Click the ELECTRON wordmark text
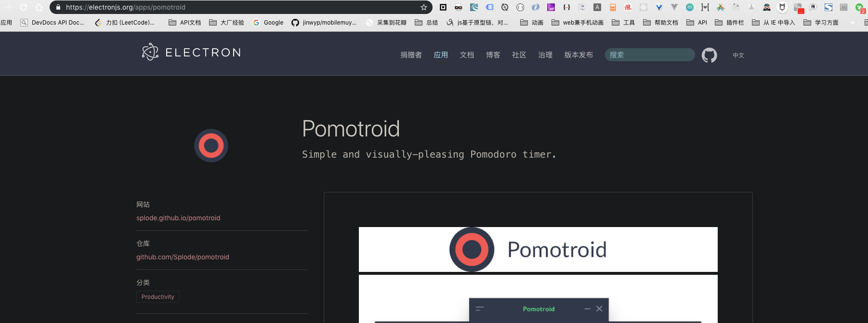The image size is (868, 323). (x=203, y=53)
